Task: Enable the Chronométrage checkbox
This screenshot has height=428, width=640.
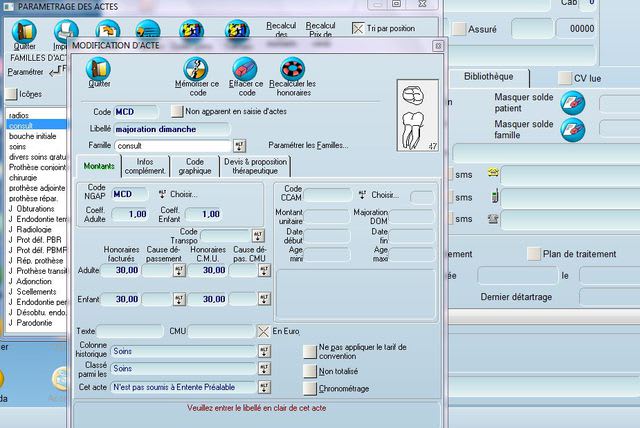Action: point(309,388)
